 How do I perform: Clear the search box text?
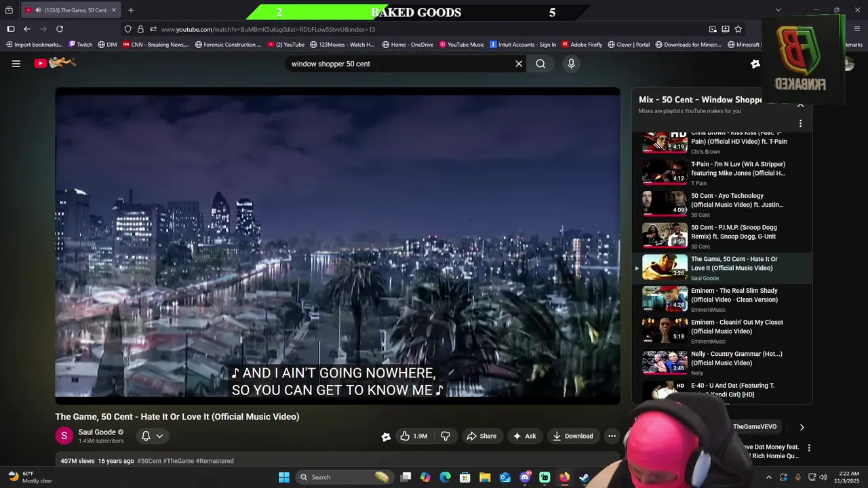[519, 64]
